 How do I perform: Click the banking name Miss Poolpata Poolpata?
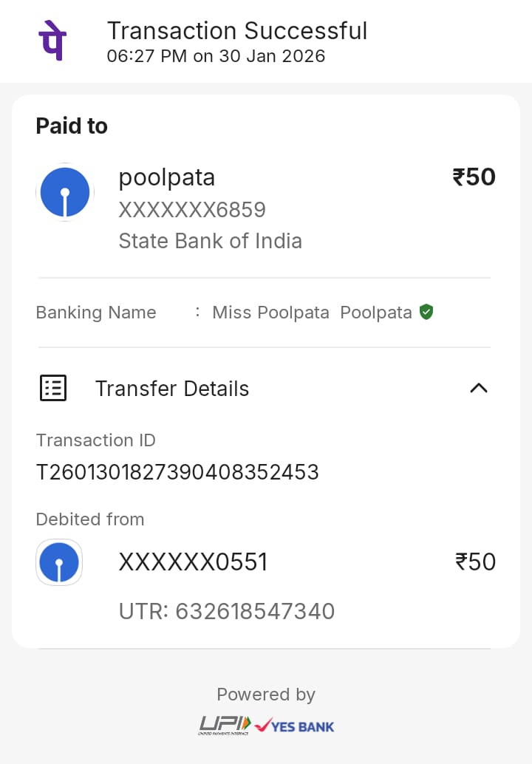pos(312,313)
